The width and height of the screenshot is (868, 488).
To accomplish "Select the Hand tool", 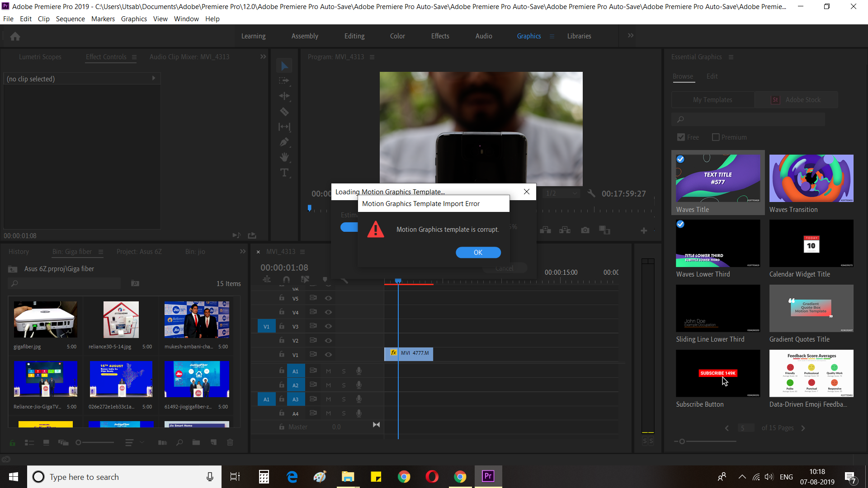I will tap(284, 157).
